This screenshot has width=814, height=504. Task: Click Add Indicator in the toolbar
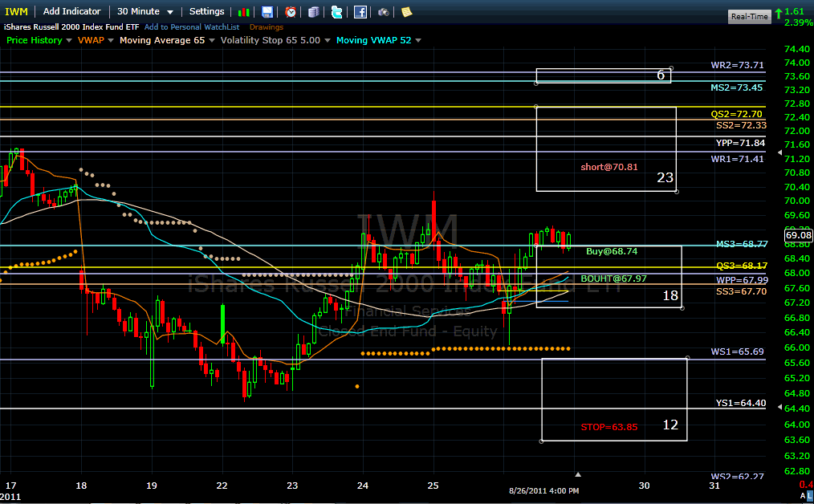point(71,11)
